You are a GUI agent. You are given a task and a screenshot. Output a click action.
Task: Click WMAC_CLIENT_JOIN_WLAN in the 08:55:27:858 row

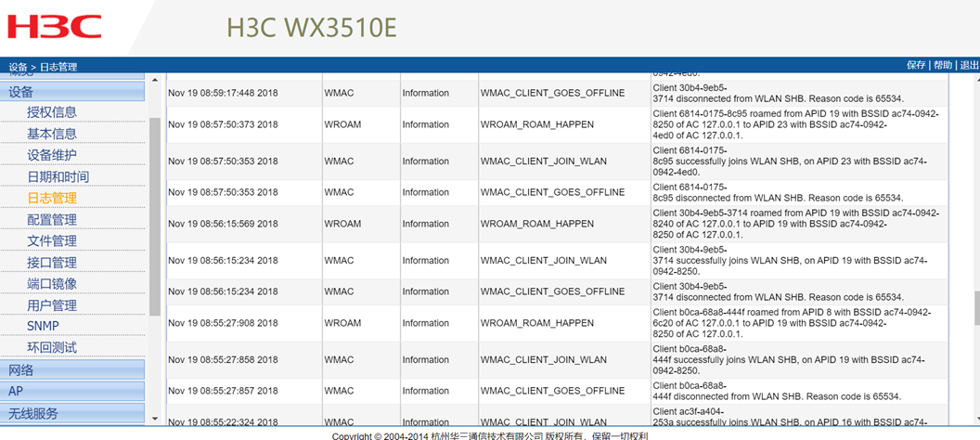coord(544,360)
